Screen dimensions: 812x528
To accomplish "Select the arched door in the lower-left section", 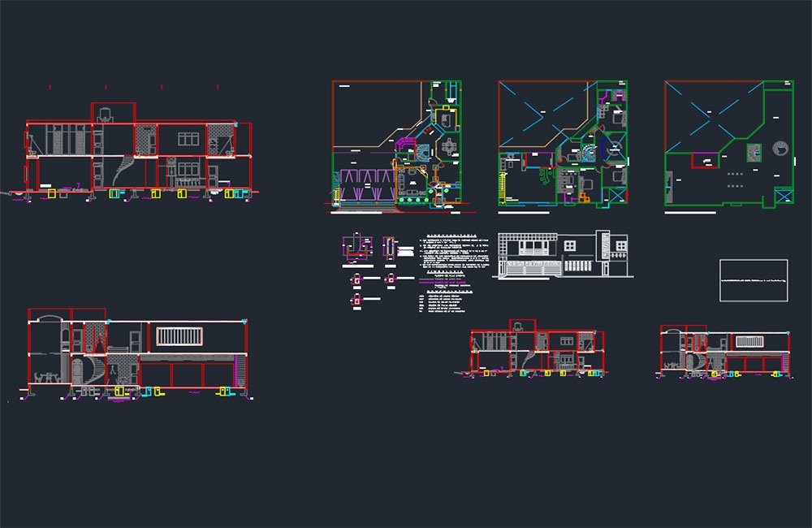I will pos(77,371).
